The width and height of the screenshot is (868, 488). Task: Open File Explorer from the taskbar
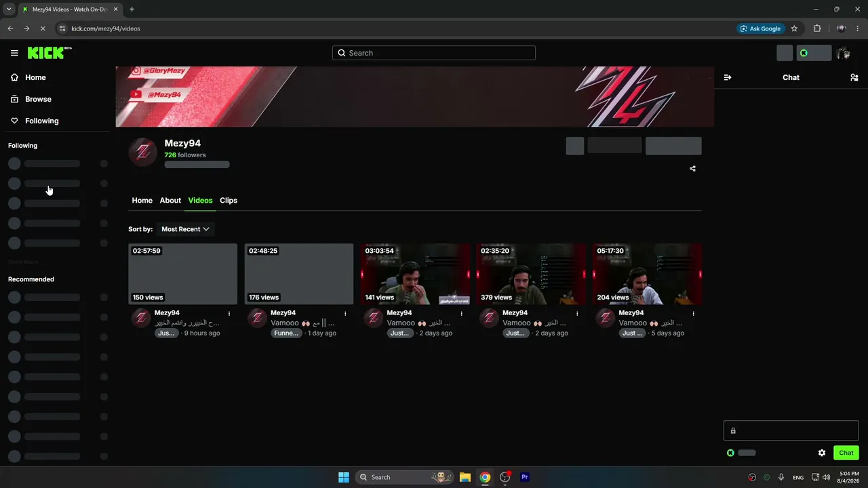coord(465,477)
